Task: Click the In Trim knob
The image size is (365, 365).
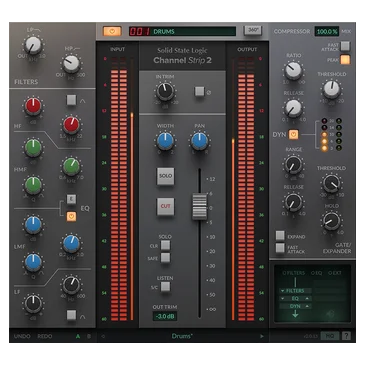Action: pyautogui.click(x=165, y=91)
